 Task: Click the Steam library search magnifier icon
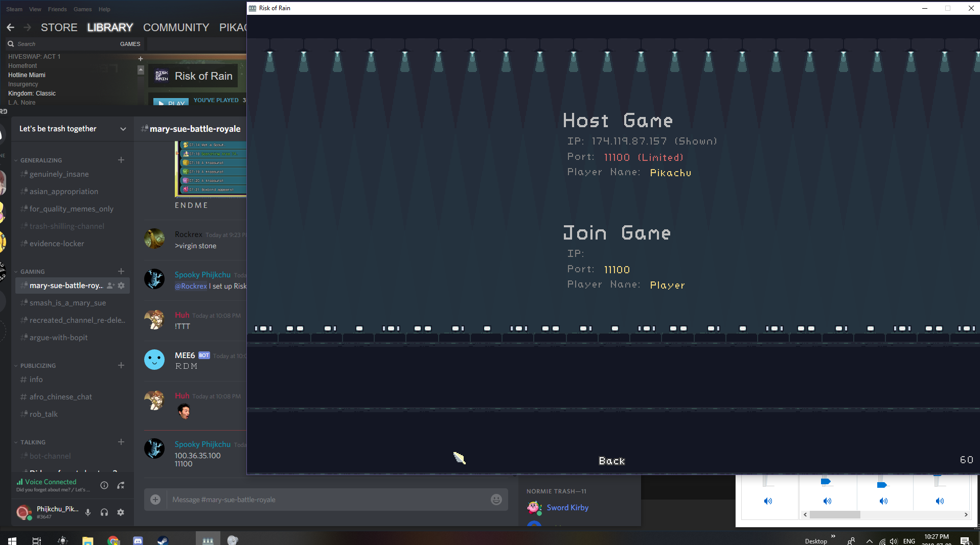[11, 44]
